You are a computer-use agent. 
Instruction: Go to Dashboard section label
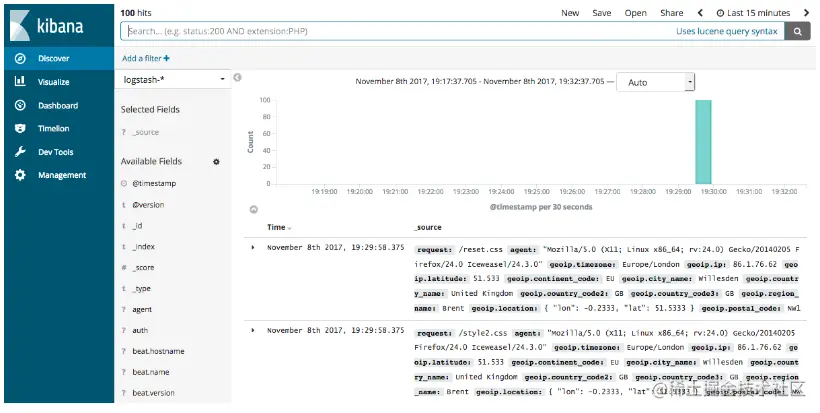click(x=58, y=106)
